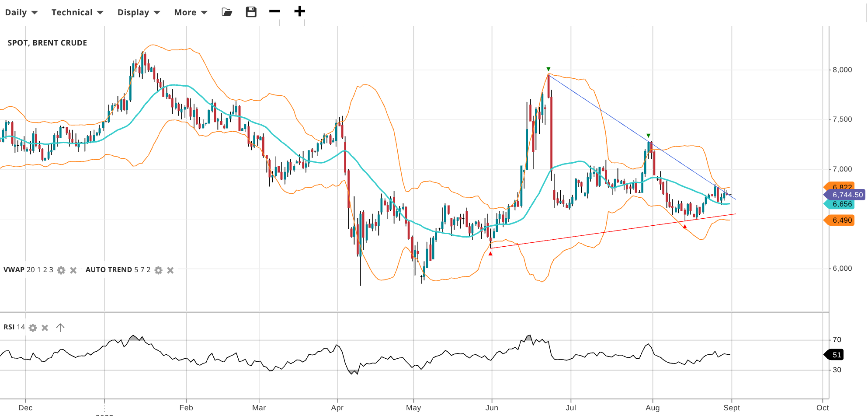
Task: Select the 6,490 lower band price tag
Action: coord(841,220)
